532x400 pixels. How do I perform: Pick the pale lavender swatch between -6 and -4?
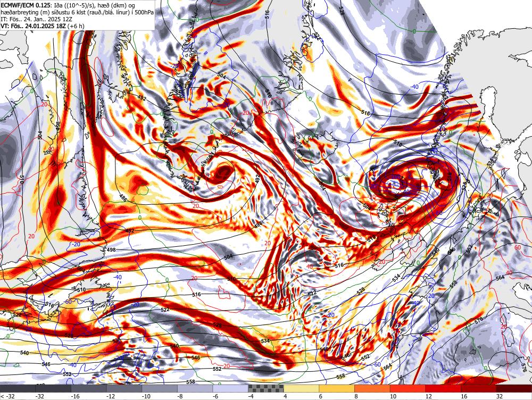click(x=231, y=388)
